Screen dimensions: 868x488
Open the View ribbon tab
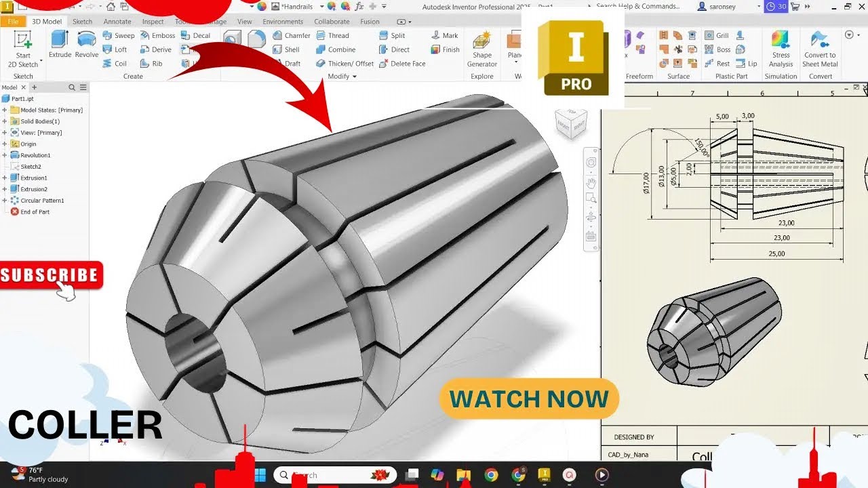(245, 21)
